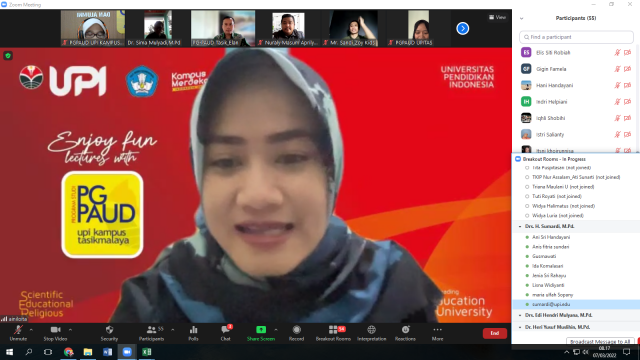Open Windows taskbar search
This screenshot has height=360, width=640.
click(x=29, y=352)
